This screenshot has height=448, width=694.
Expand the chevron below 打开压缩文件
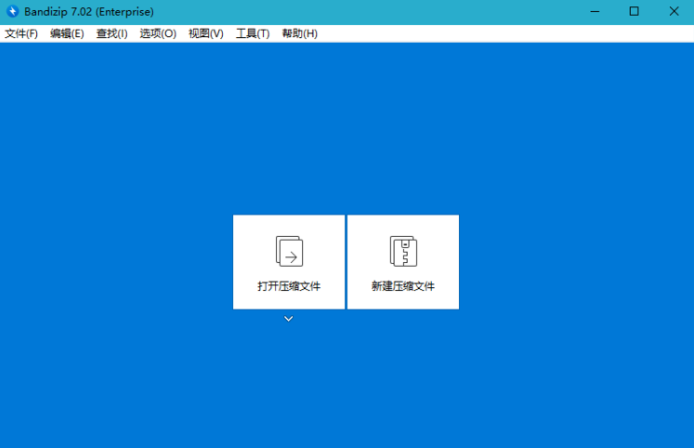(x=288, y=319)
